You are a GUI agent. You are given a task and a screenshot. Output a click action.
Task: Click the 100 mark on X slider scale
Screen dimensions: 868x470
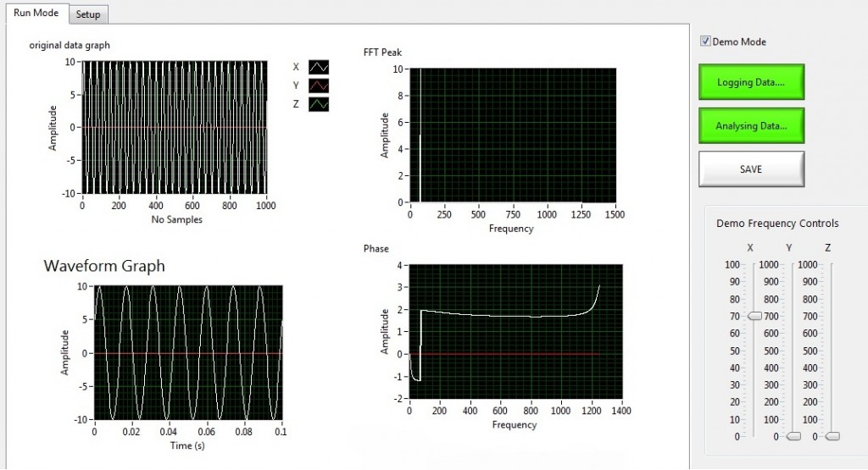point(732,265)
